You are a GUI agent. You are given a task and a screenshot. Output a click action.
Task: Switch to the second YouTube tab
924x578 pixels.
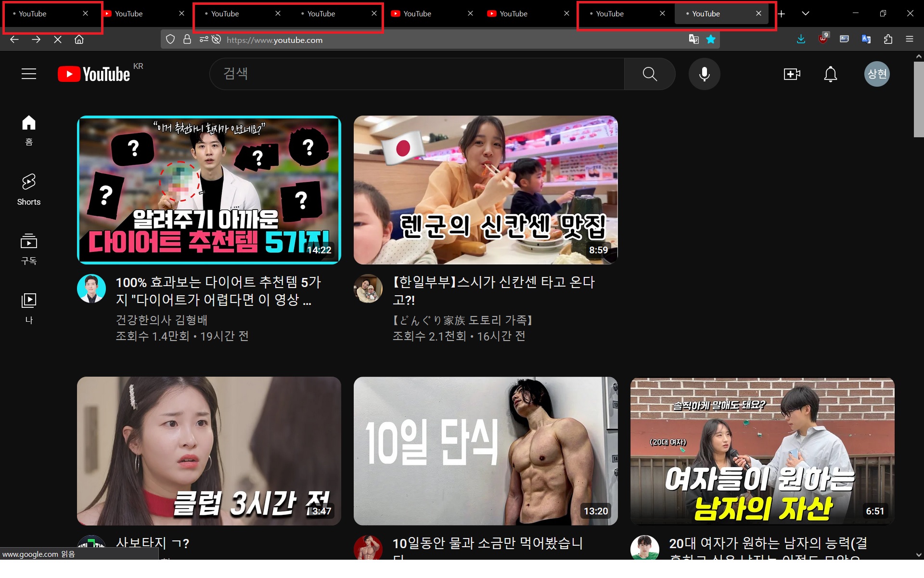(137, 13)
